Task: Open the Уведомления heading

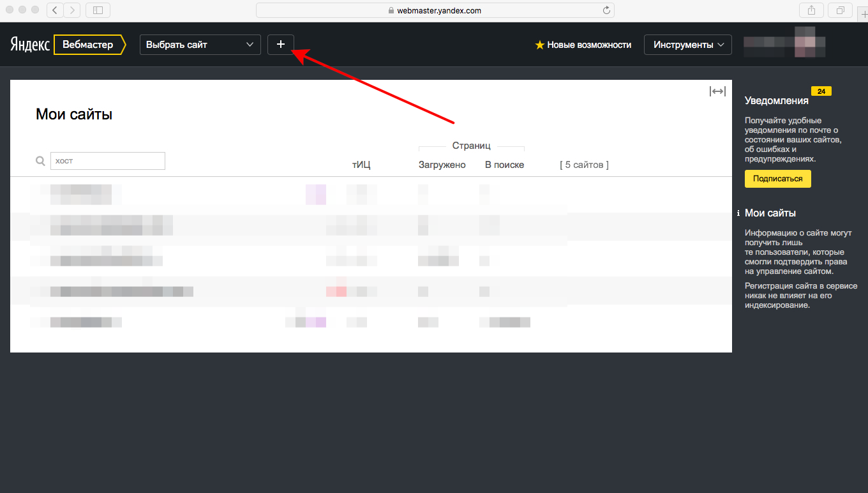Action: 777,100
